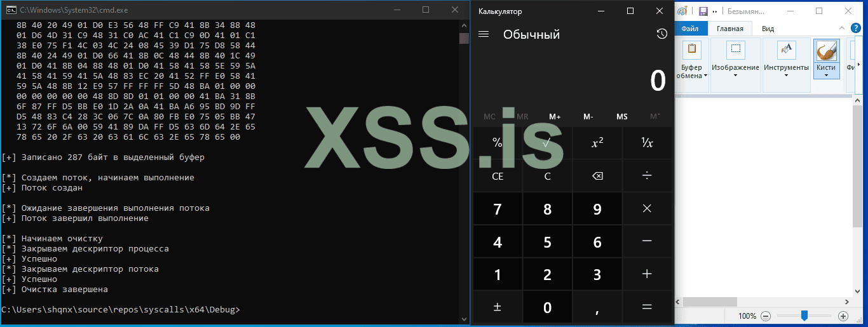Collapse the Paint ribbon with the chevron
The image size is (868, 327).
pos(843,29)
